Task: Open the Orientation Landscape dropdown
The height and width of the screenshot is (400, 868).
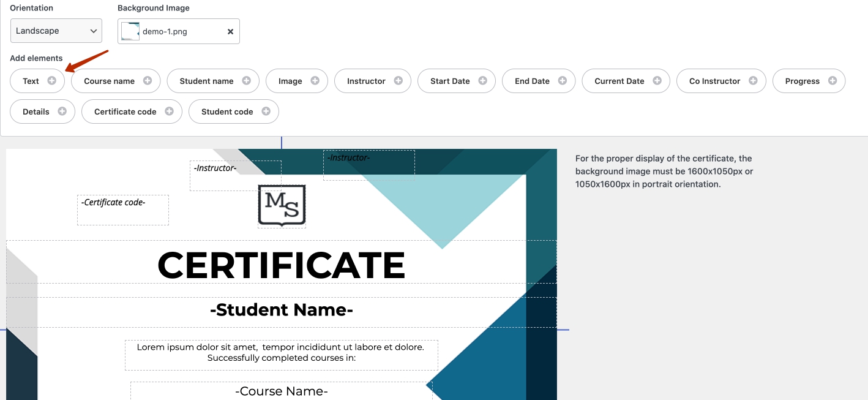Action: (x=56, y=31)
